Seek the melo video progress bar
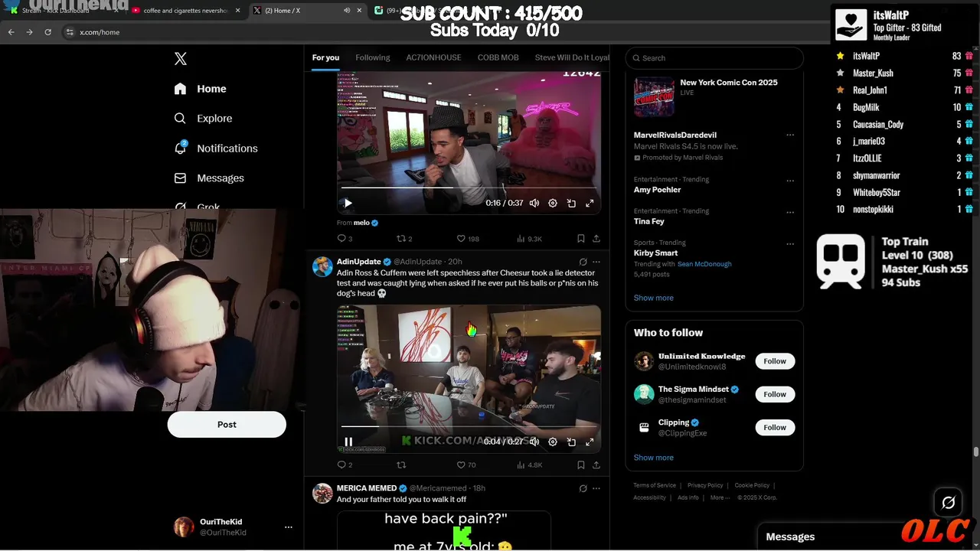Viewport: 980px width, 551px height. pos(469,187)
